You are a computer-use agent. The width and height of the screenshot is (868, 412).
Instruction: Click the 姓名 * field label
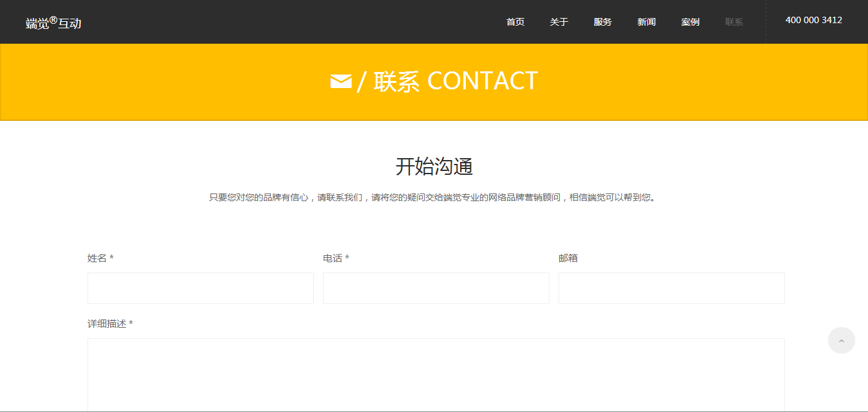tap(100, 258)
